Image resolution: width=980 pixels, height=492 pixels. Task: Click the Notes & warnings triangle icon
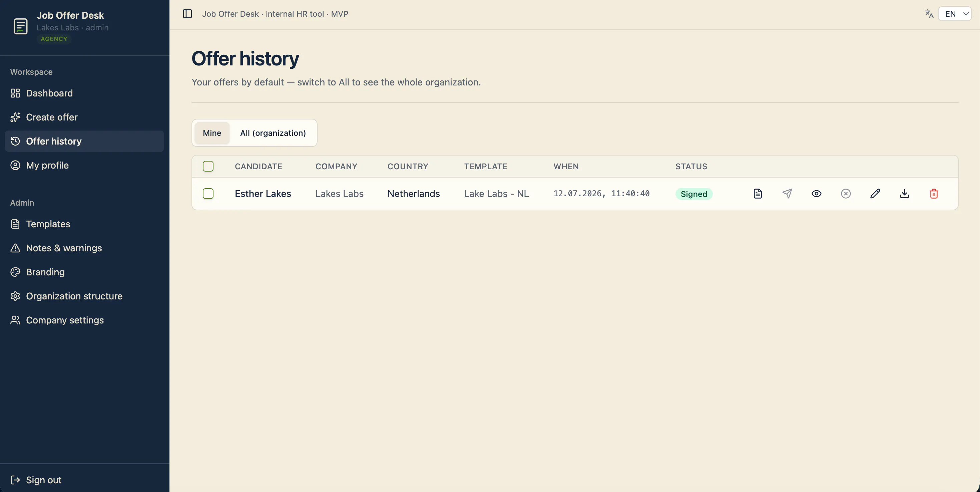[15, 248]
